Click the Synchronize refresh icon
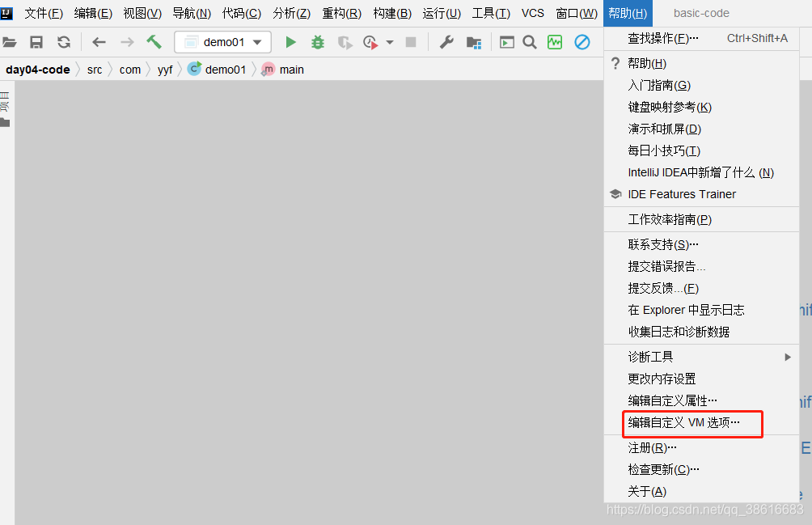 pos(64,42)
